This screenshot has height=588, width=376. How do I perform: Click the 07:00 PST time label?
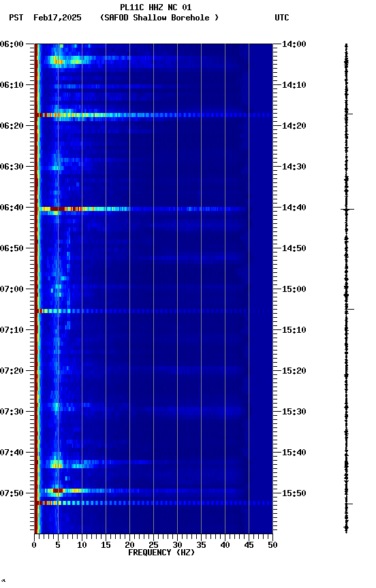(x=12, y=289)
